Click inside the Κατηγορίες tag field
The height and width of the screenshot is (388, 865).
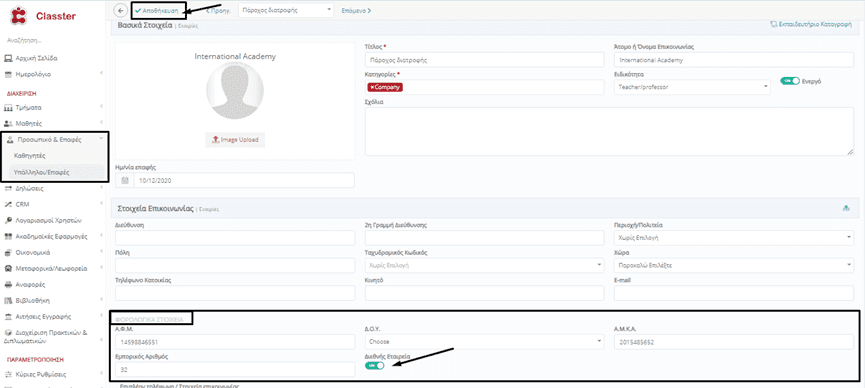coord(485,87)
